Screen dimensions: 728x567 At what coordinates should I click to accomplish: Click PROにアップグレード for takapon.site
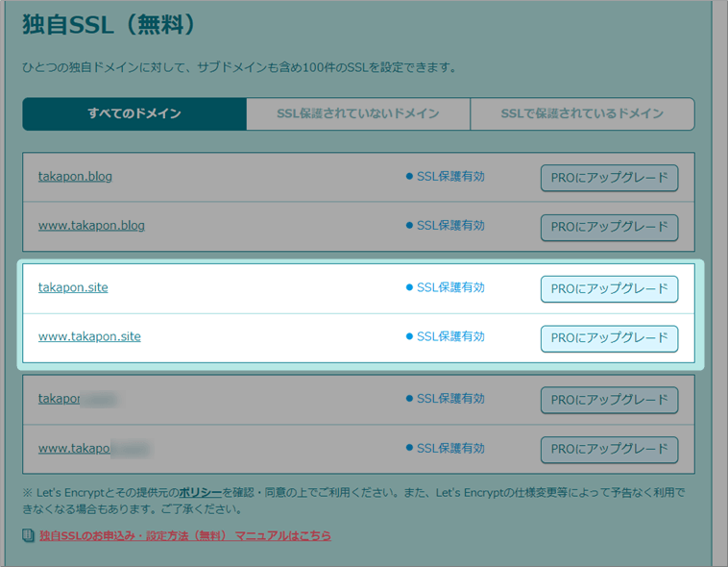tap(609, 288)
